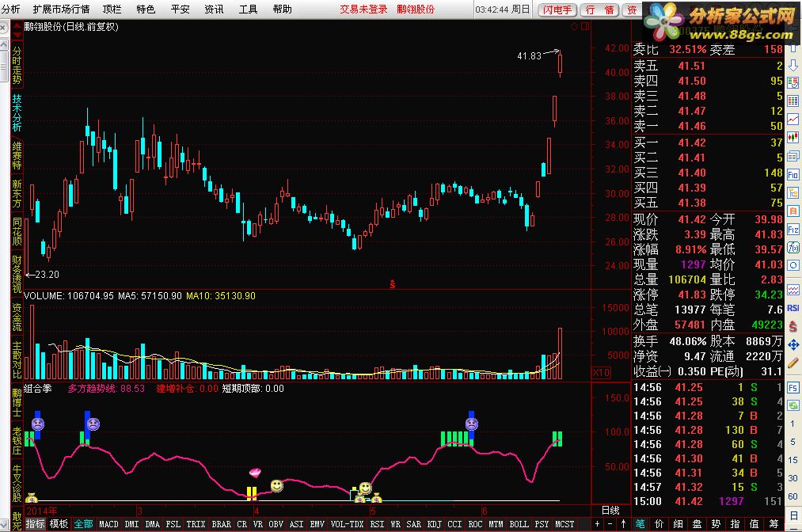Switch to the '模板' tab

coord(59,524)
